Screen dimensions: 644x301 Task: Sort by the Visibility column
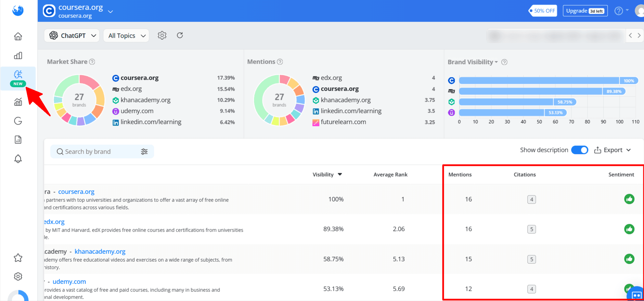tap(327, 174)
